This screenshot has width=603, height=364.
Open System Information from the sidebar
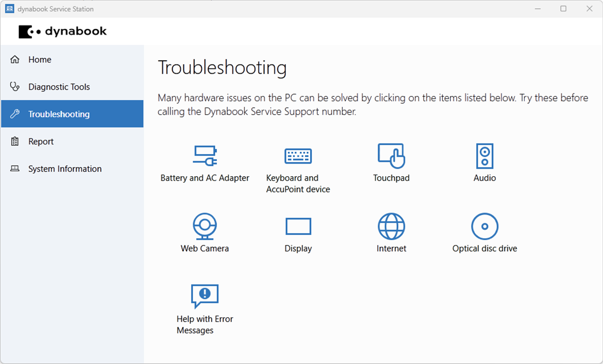[65, 168]
